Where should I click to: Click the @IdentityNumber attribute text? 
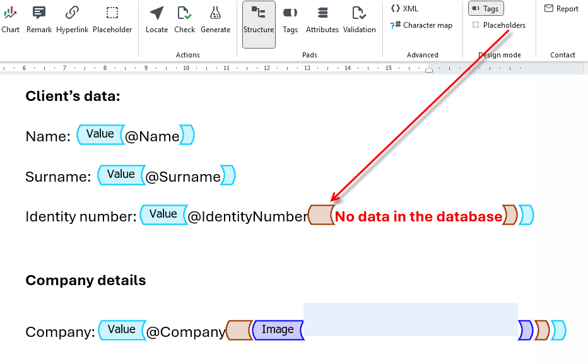pos(247,216)
